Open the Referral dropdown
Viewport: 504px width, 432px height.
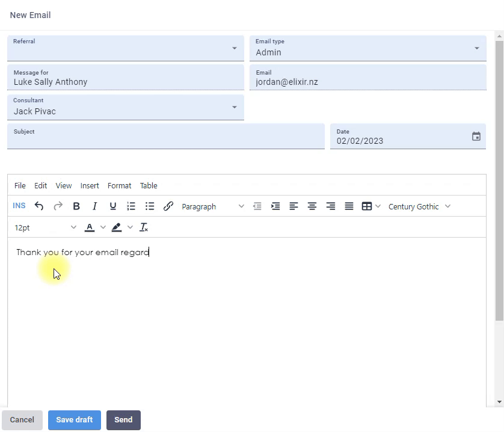[235, 47]
